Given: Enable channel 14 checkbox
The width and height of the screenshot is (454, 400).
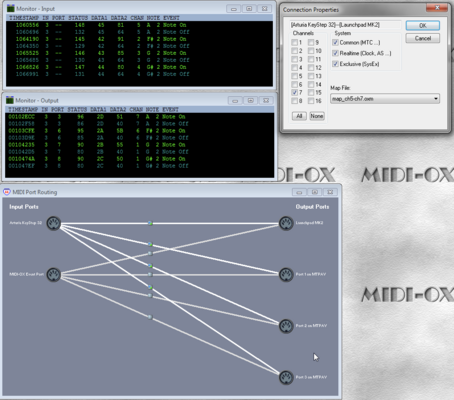Looking at the screenshot, I should click(311, 84).
